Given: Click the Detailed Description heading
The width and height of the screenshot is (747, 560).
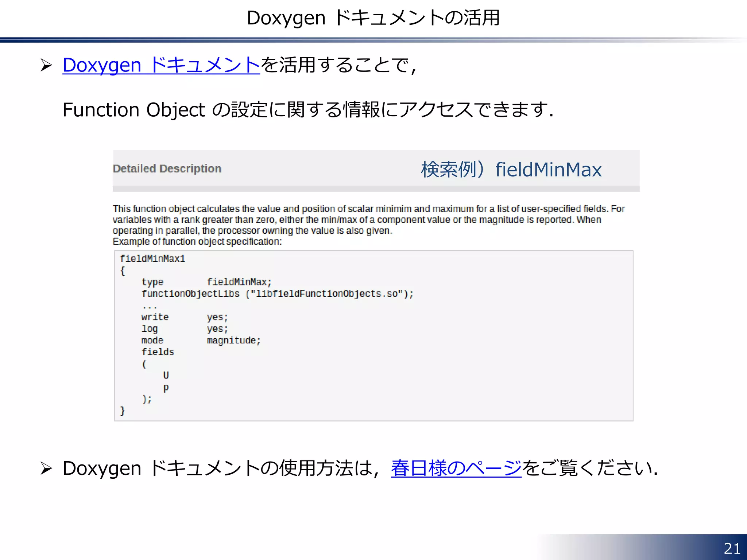Looking at the screenshot, I should pos(167,168).
